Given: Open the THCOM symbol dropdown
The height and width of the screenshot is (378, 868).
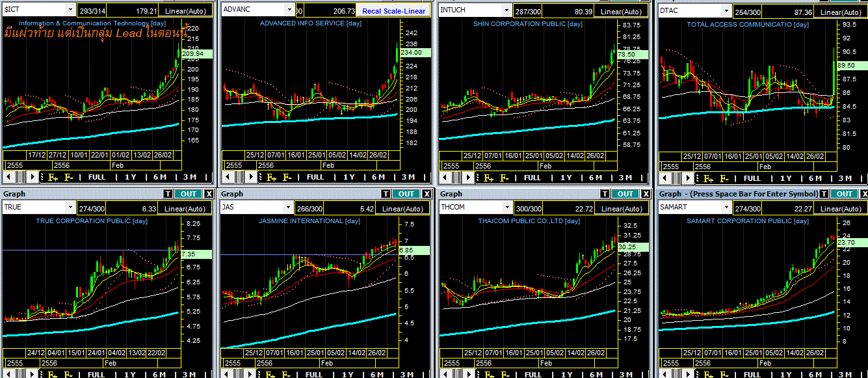Looking at the screenshot, I should tap(508, 208).
